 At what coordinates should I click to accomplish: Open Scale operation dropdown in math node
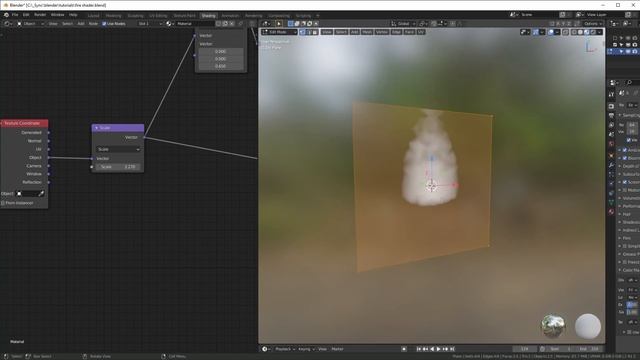pyautogui.click(x=118, y=149)
